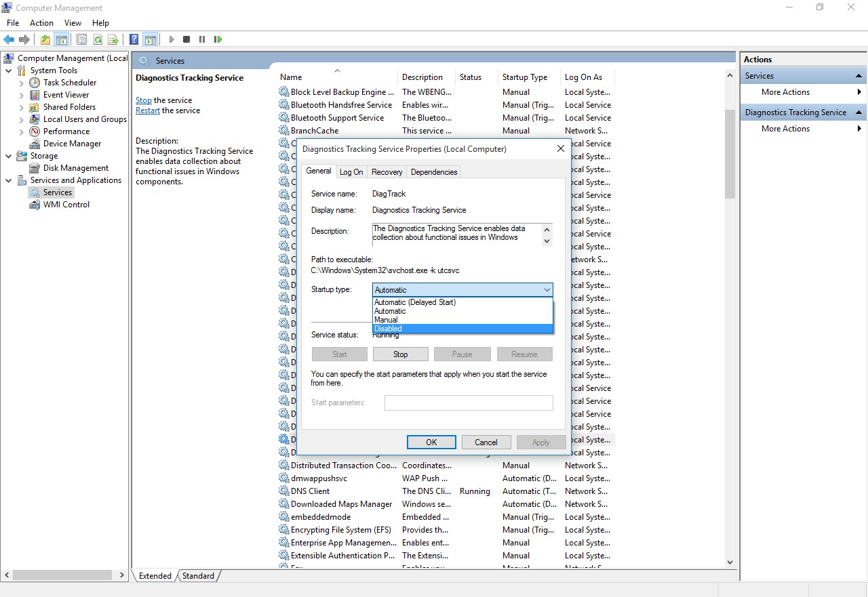Toggle Show/Hide Action Pane toolbar icon
This screenshot has height=597, width=868.
pyautogui.click(x=150, y=39)
